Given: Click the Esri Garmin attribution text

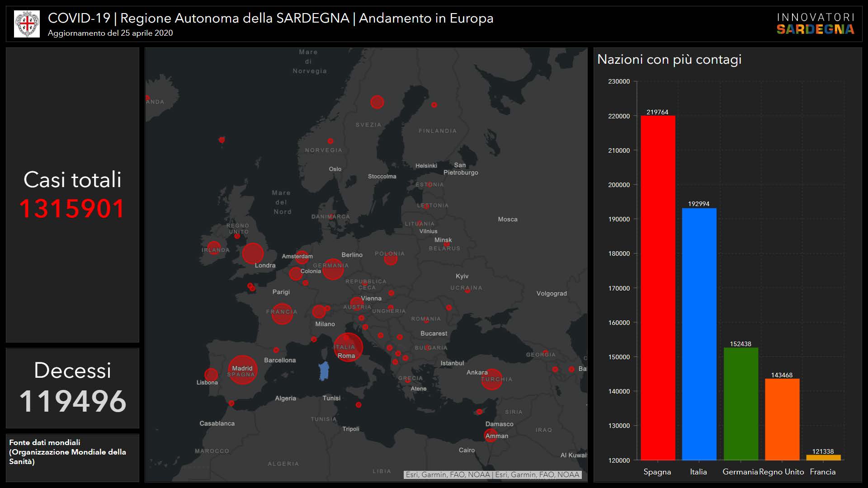Looking at the screenshot, I should click(x=492, y=474).
